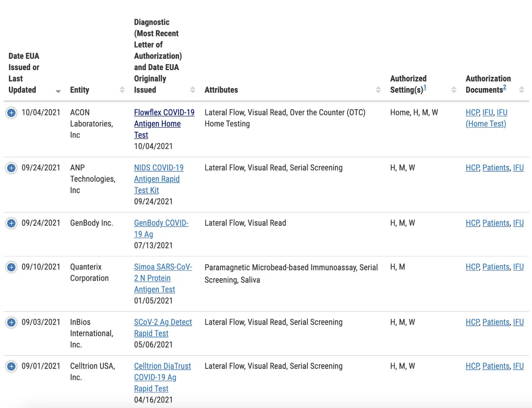Open HCP document for ANP Technologies
532x408 pixels.
coord(472,168)
